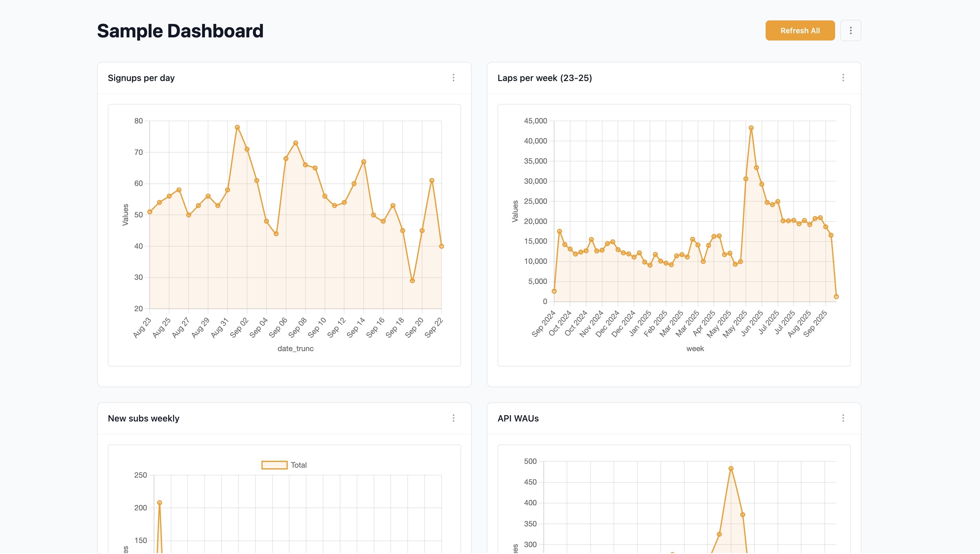Click the Laps per week (23-25) title
The image size is (980, 554).
click(x=544, y=78)
